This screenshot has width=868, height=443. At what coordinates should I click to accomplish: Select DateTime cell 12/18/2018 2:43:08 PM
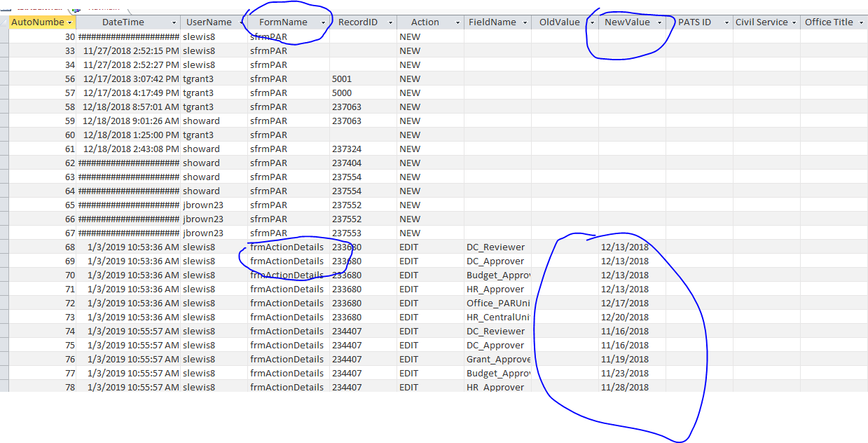128,149
